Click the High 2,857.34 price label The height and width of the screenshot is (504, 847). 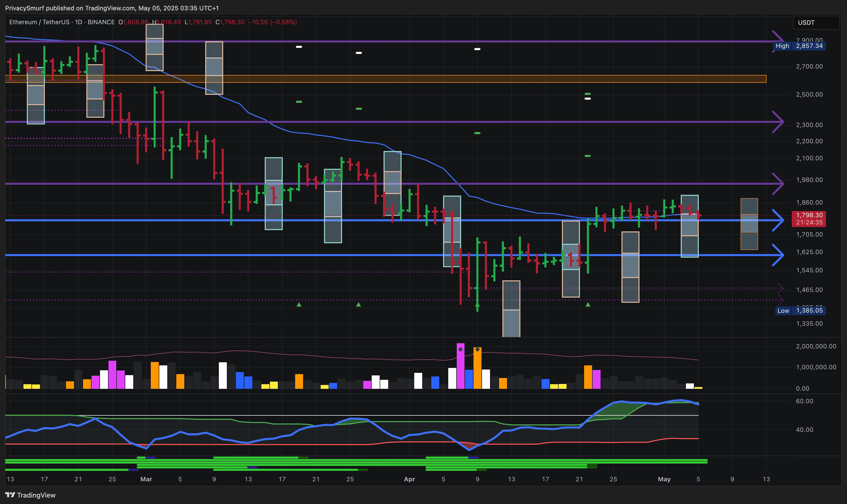pos(799,46)
